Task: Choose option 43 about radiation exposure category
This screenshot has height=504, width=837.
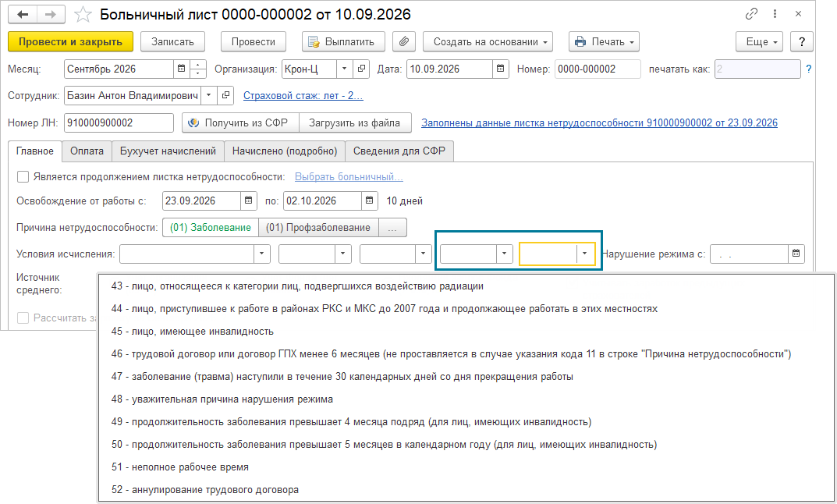Action: pos(466,286)
